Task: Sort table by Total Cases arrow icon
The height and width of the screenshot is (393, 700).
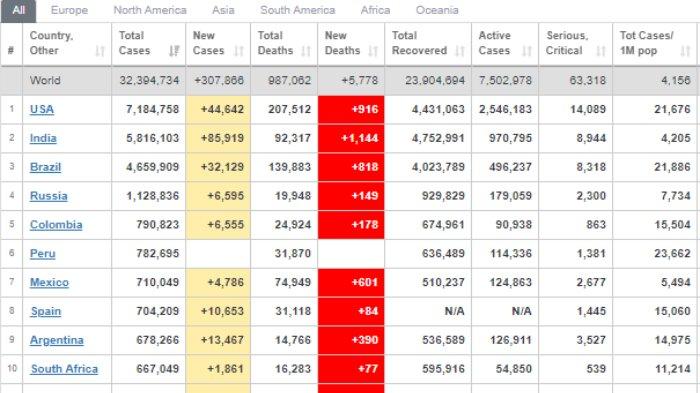Action: click(174, 51)
